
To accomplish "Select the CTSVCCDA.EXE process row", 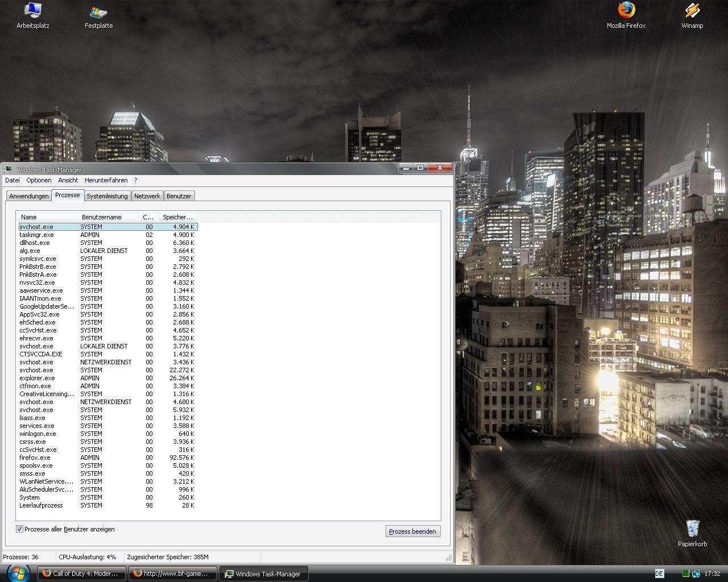I will tap(107, 354).
